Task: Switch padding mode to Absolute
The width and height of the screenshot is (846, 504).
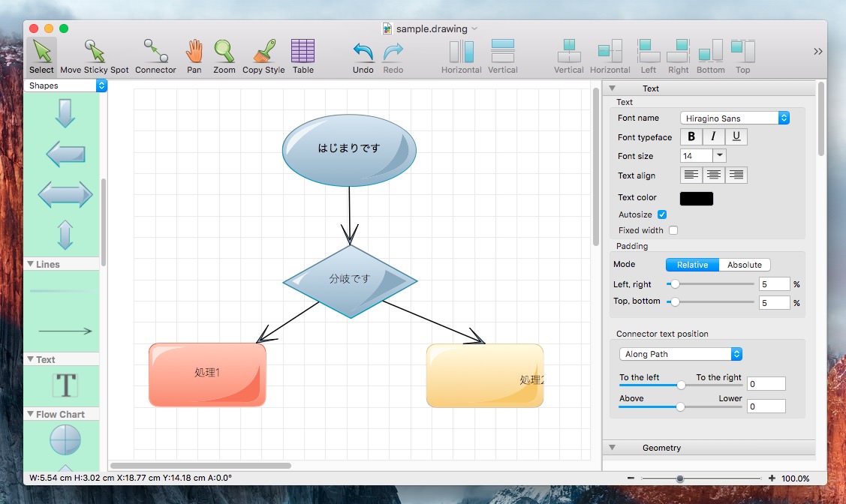Action: coord(744,265)
